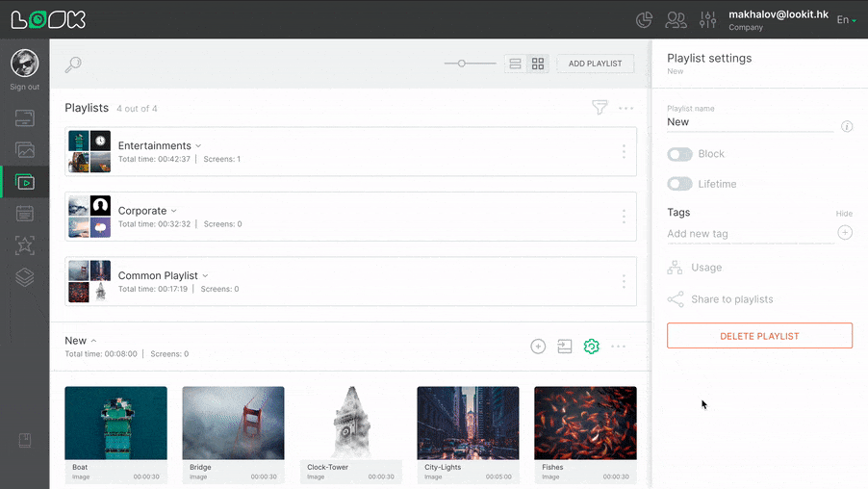Open the users icon in the header

(677, 19)
